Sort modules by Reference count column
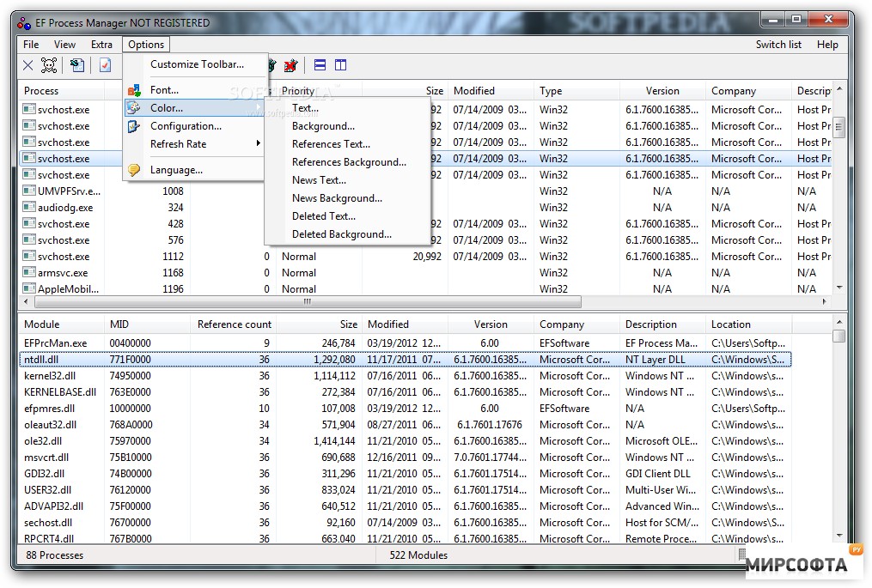The image size is (872, 588). pos(234,324)
